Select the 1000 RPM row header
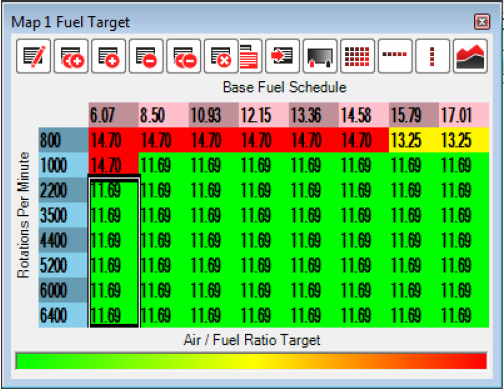 coord(64,165)
